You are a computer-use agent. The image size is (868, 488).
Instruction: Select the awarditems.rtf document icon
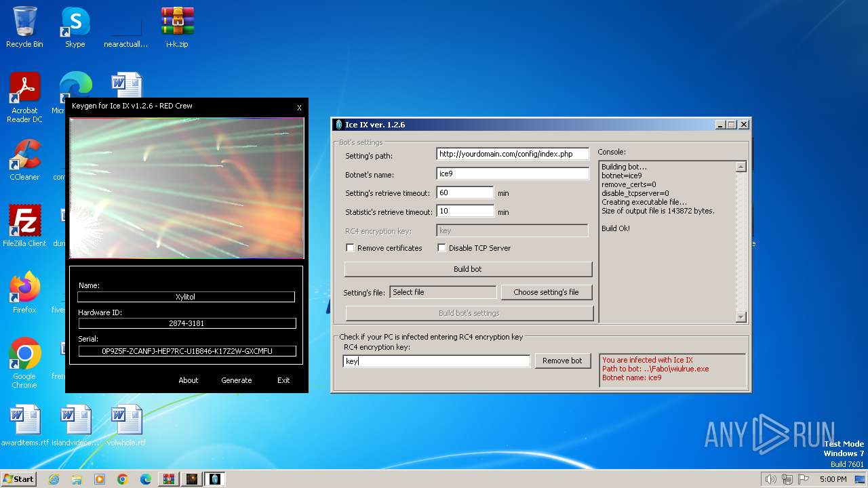[25, 426]
